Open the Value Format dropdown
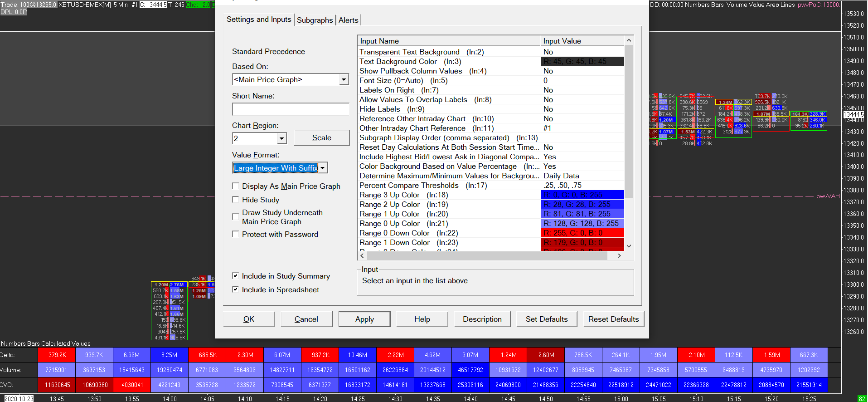Screen dimensions: 868x402 click(322, 168)
